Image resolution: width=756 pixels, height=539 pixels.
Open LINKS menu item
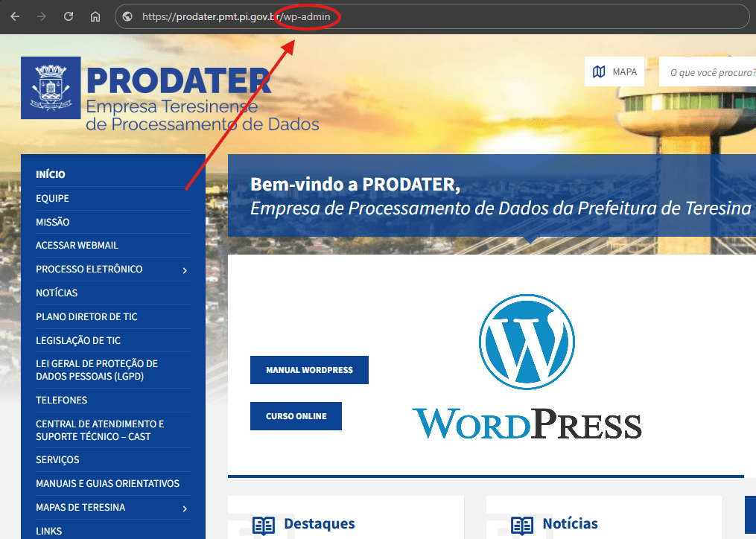pyautogui.click(x=48, y=532)
